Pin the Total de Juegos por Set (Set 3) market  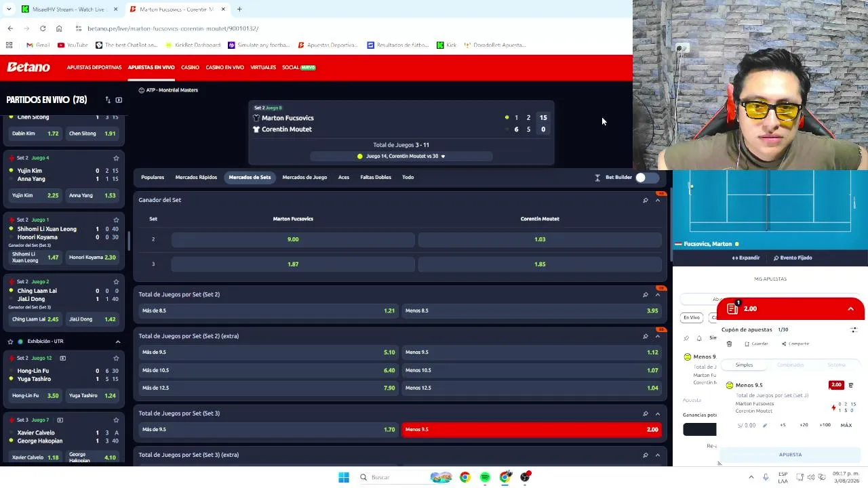coord(646,413)
